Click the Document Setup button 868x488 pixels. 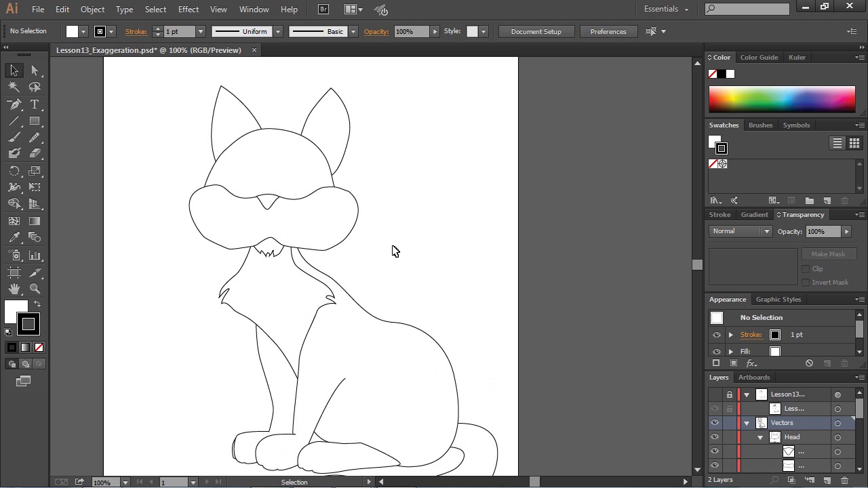pyautogui.click(x=536, y=31)
